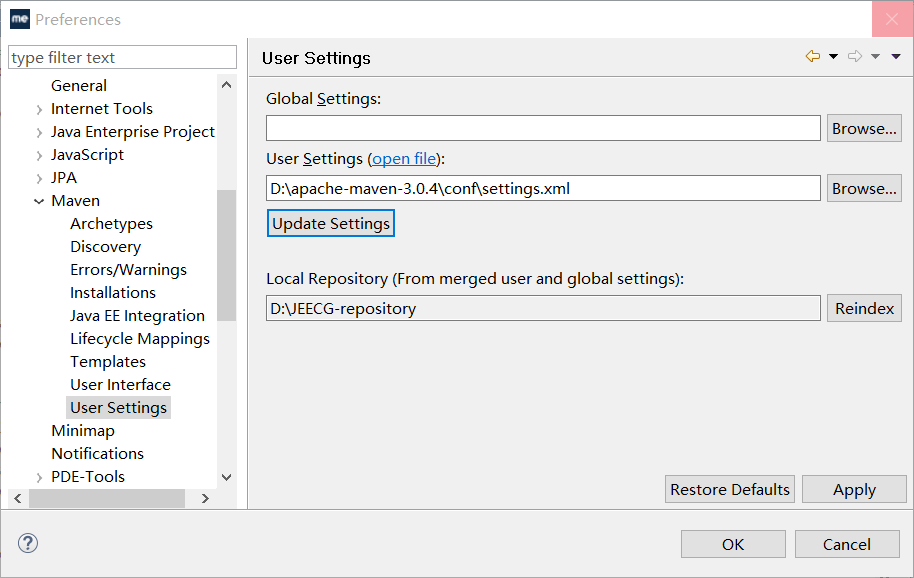This screenshot has height=578, width=914.
Task: Open Java EE Integration page
Action: 138,316
